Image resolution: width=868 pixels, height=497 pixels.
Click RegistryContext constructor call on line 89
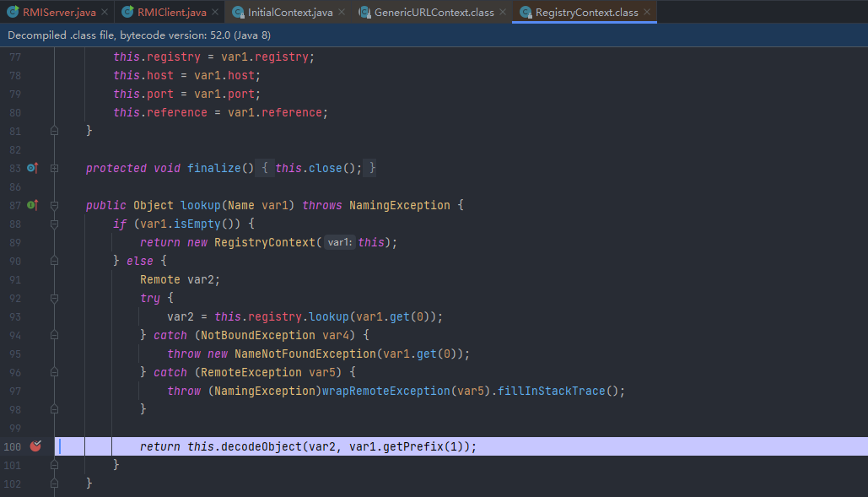(x=265, y=242)
